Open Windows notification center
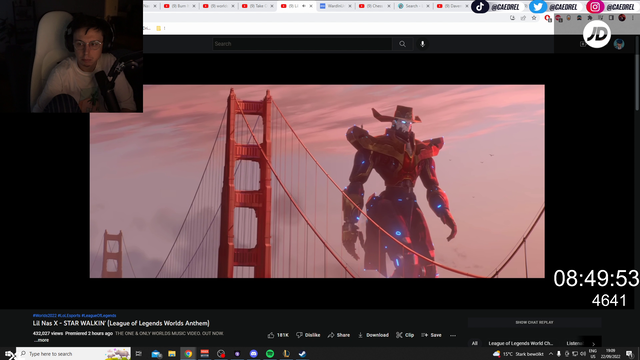 click(x=630, y=354)
